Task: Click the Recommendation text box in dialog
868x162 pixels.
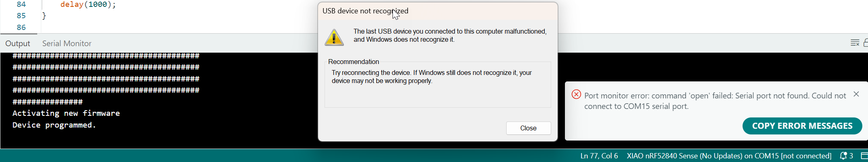Action: coord(437,84)
